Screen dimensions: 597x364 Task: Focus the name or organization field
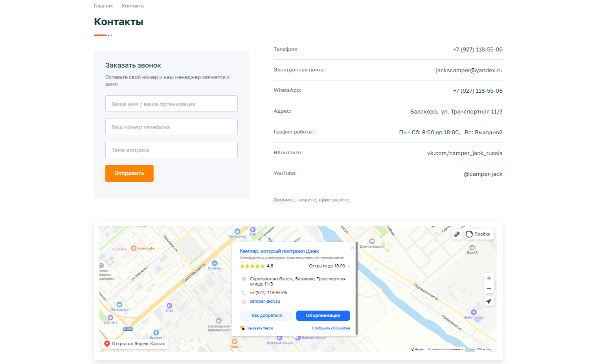171,104
